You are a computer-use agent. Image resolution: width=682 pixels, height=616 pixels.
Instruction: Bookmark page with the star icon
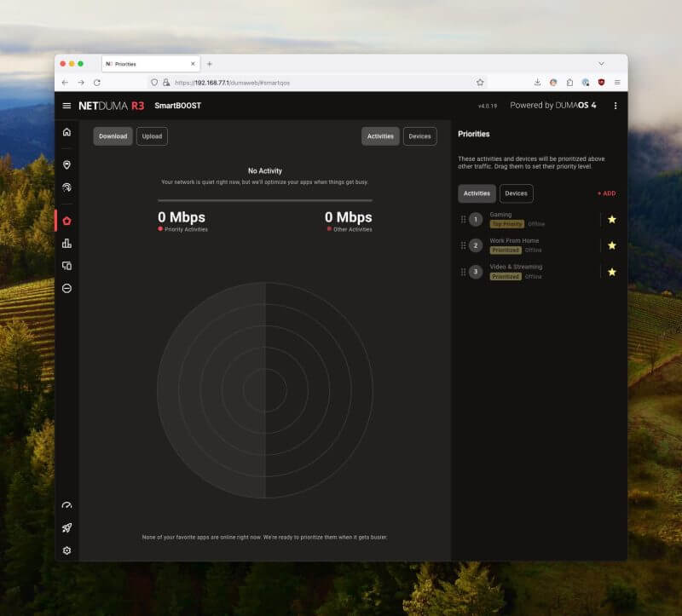coord(480,83)
